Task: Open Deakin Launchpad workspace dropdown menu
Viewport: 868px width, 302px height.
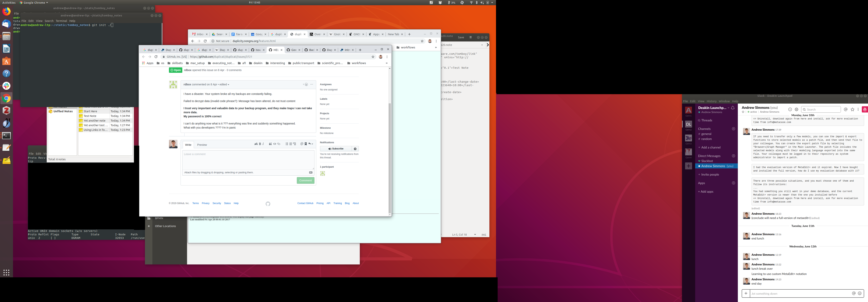Action: point(728,108)
